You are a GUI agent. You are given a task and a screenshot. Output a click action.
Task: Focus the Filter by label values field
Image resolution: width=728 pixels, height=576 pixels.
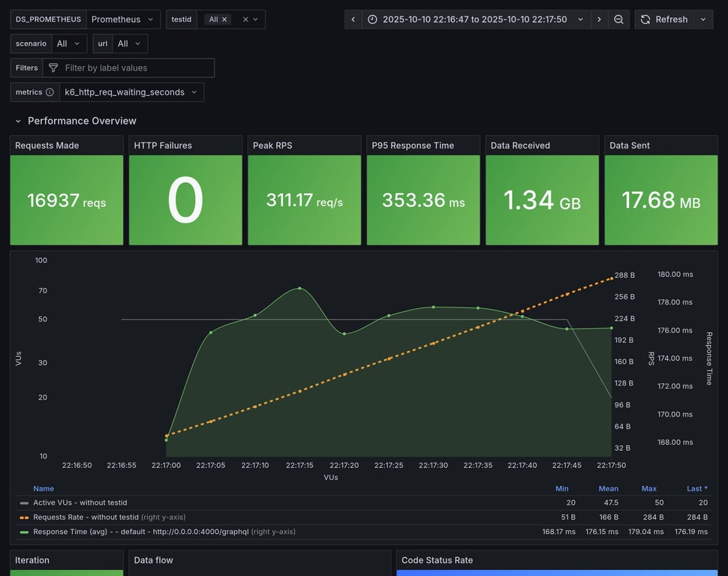coord(135,68)
